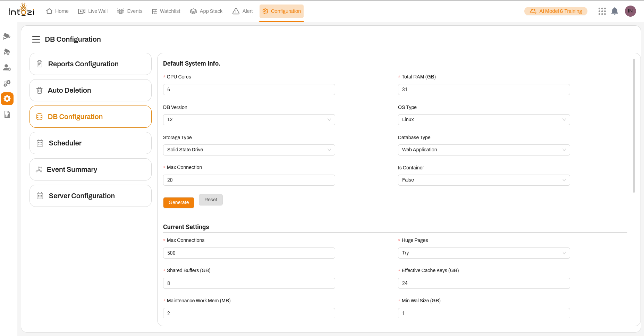
Task: Click the user avatar IN icon
Action: pyautogui.click(x=630, y=11)
